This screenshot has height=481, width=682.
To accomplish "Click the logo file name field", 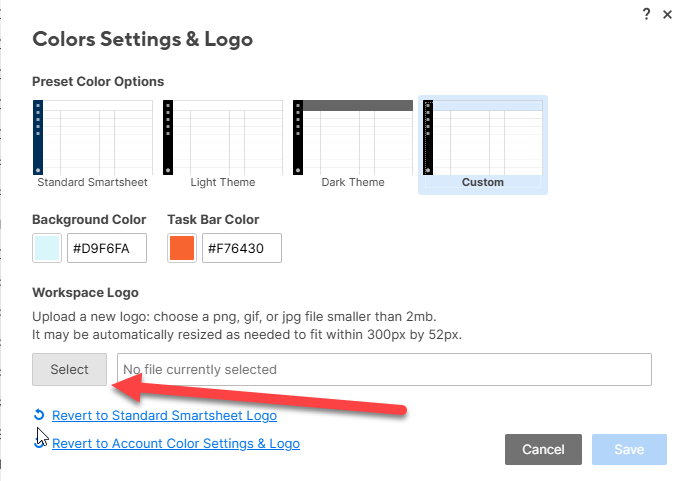I will click(384, 369).
